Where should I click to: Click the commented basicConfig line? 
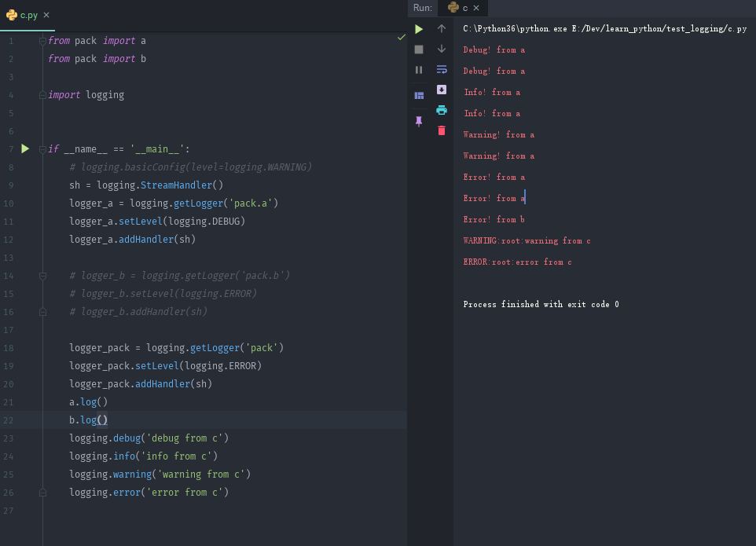coord(190,167)
